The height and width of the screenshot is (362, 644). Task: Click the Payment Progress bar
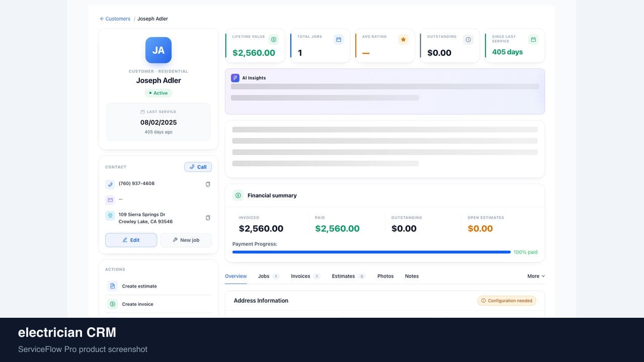click(371, 252)
